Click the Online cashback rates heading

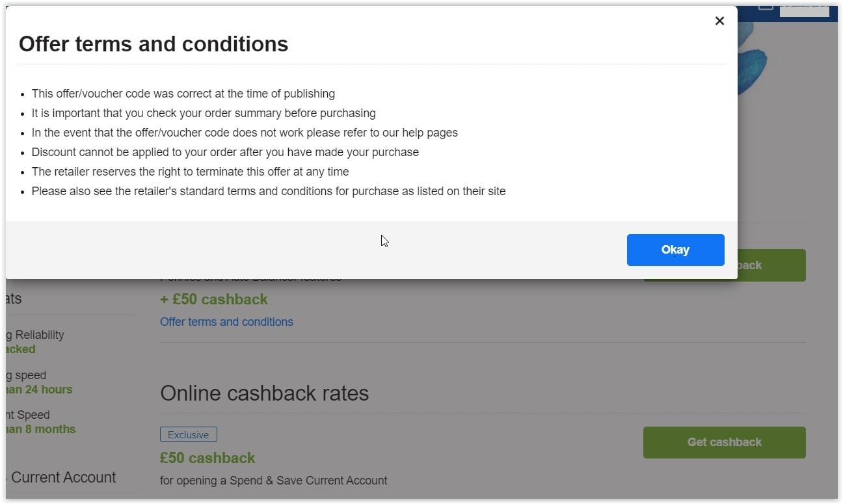click(264, 393)
